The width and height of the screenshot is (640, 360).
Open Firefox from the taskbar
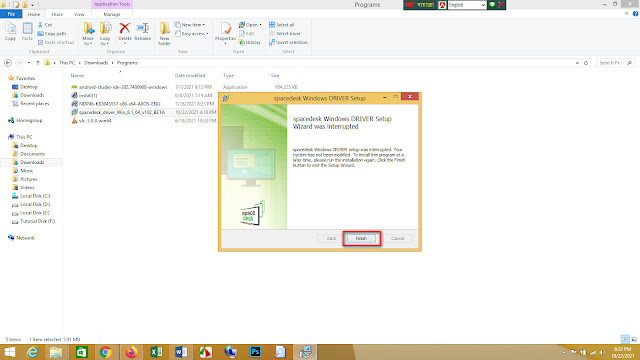click(131, 352)
